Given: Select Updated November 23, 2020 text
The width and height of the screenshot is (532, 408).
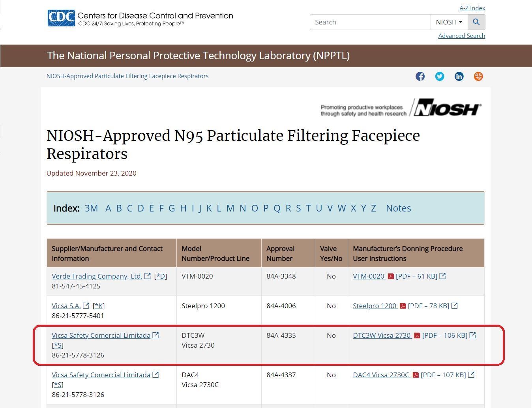Looking at the screenshot, I should click(x=92, y=173).
